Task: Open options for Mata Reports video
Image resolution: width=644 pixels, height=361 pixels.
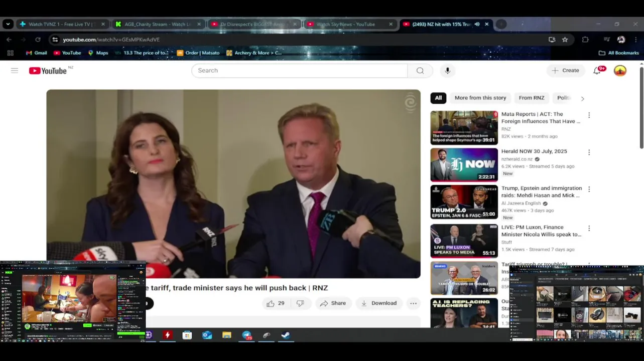Action: 589,115
